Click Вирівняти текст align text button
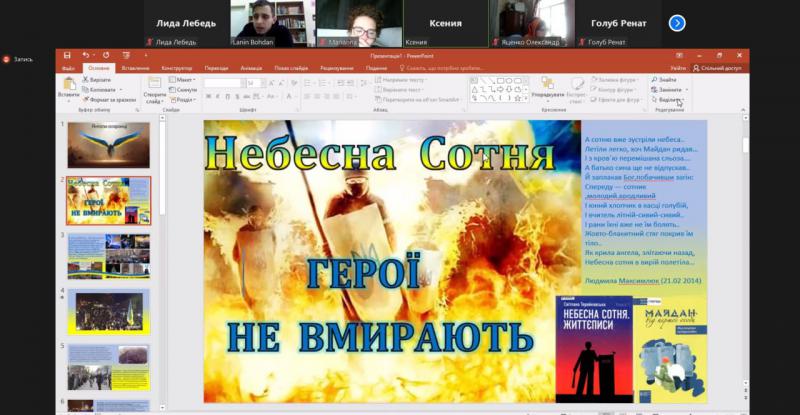Screen dimensions: 800x415 click(x=399, y=89)
